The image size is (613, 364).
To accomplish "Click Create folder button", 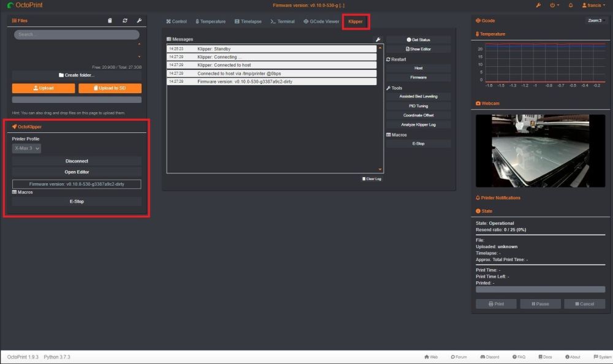I will click(77, 75).
